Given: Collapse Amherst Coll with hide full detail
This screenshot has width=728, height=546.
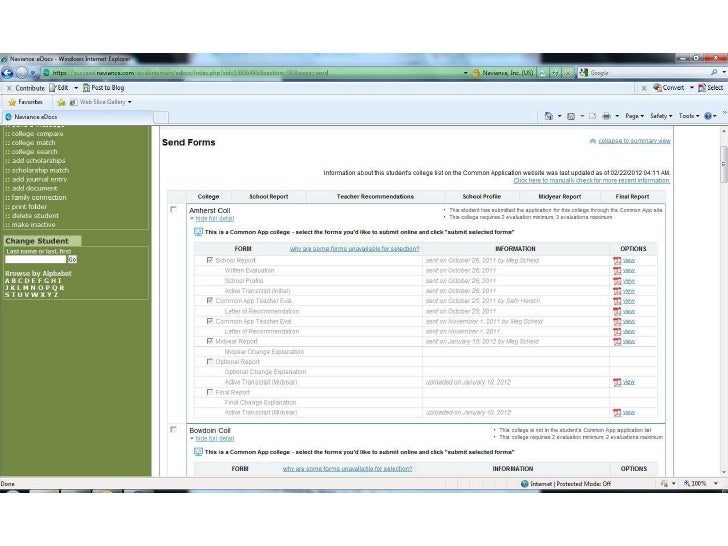Looking at the screenshot, I should 214,219.
